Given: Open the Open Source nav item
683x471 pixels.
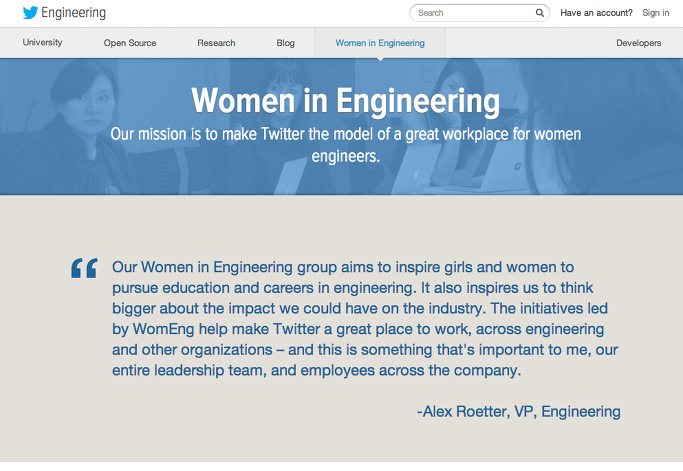Looking at the screenshot, I should [130, 43].
